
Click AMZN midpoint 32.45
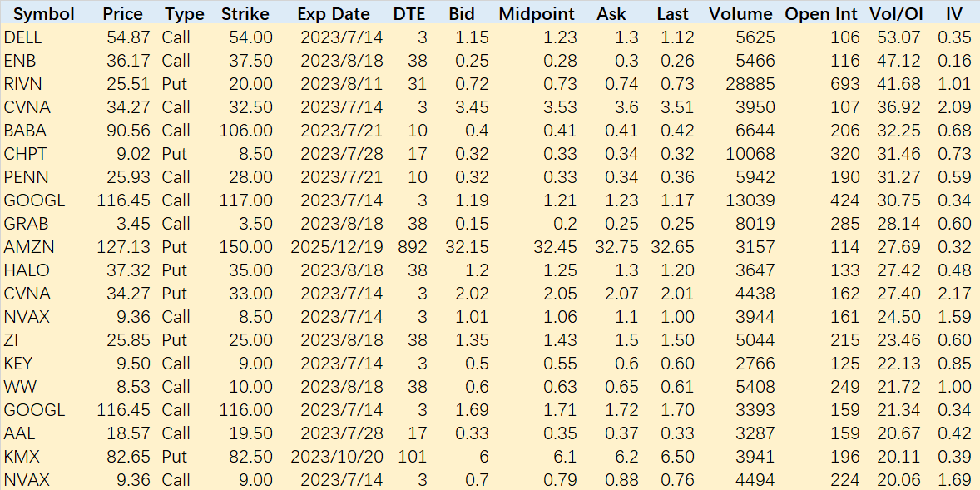coord(555,247)
